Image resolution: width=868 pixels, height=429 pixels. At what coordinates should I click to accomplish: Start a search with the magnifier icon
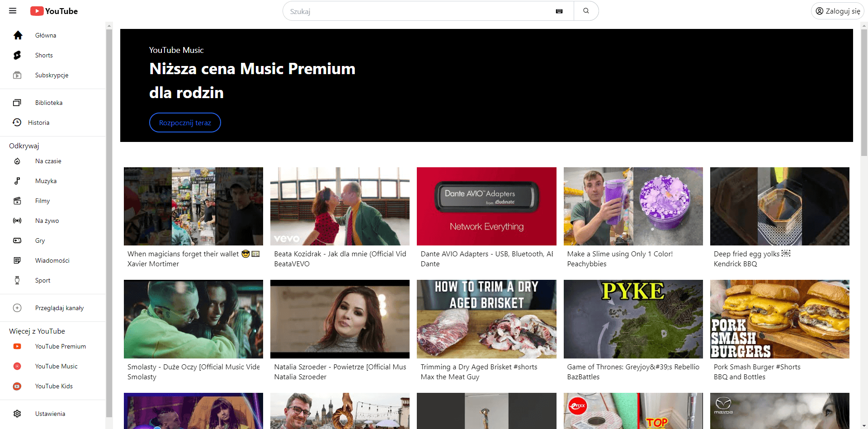point(586,11)
